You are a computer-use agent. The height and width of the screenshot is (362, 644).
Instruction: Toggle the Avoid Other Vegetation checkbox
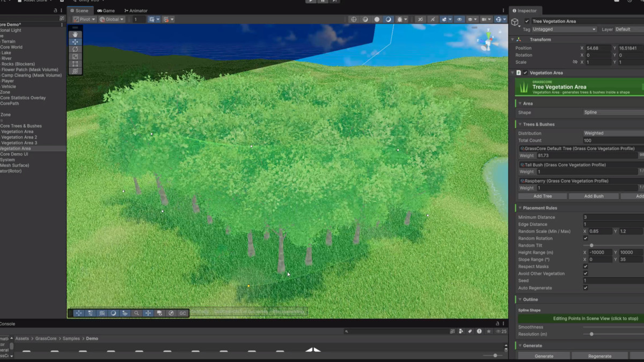pyautogui.click(x=586, y=274)
